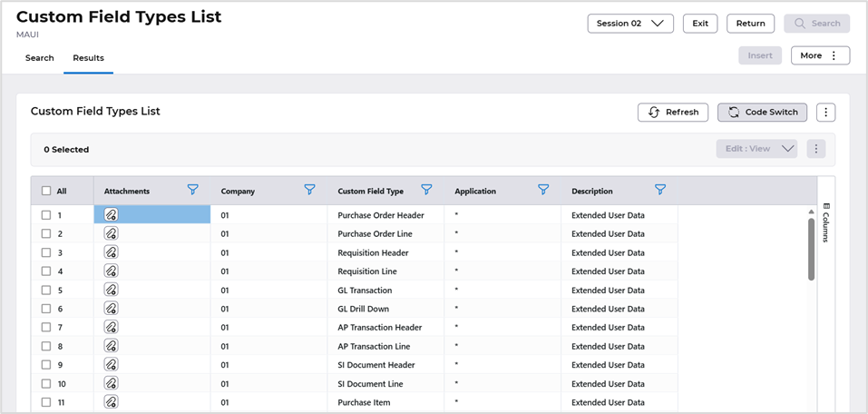Open attachment icon for row 1

pos(111,215)
